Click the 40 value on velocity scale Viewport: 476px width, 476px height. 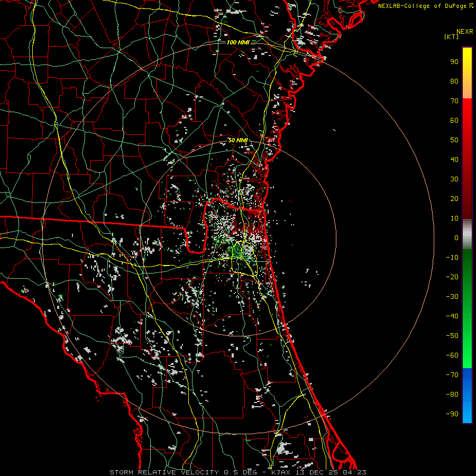pos(454,159)
